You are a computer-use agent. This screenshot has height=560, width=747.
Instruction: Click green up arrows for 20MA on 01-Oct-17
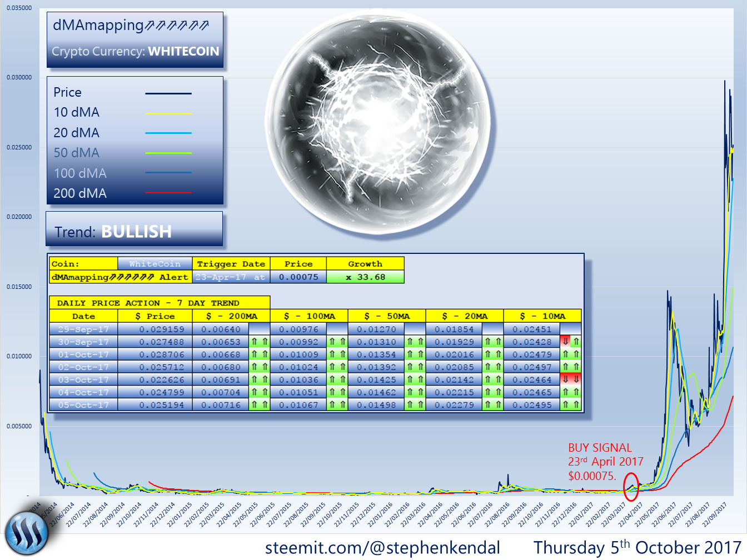tap(493, 354)
